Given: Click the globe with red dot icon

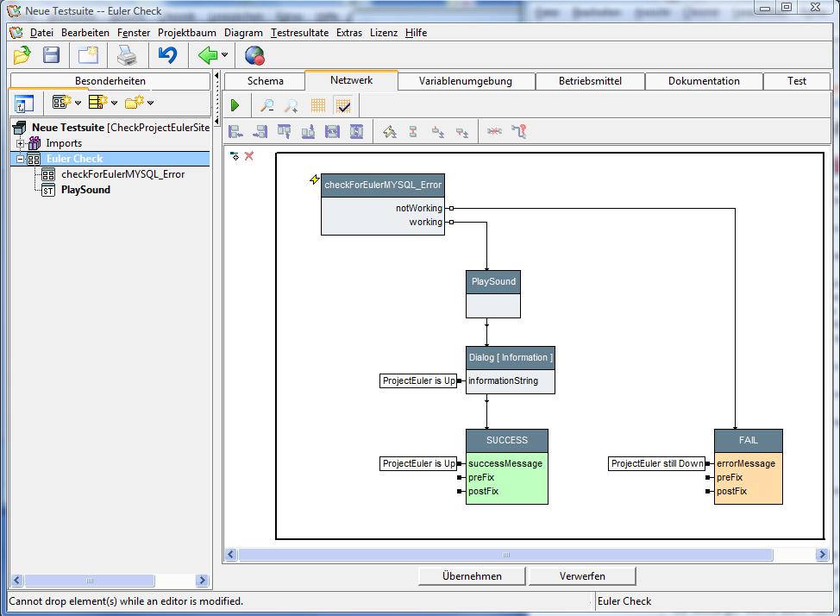Looking at the screenshot, I should pyautogui.click(x=254, y=56).
